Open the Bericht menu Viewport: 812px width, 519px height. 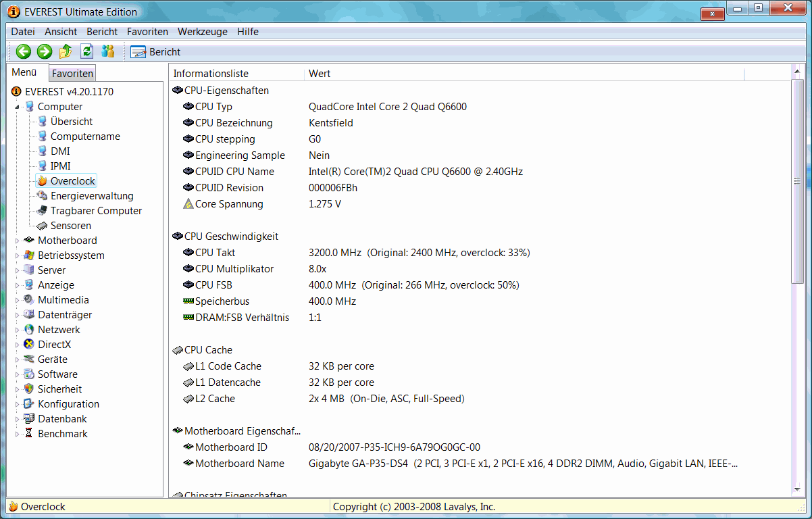[x=101, y=32]
